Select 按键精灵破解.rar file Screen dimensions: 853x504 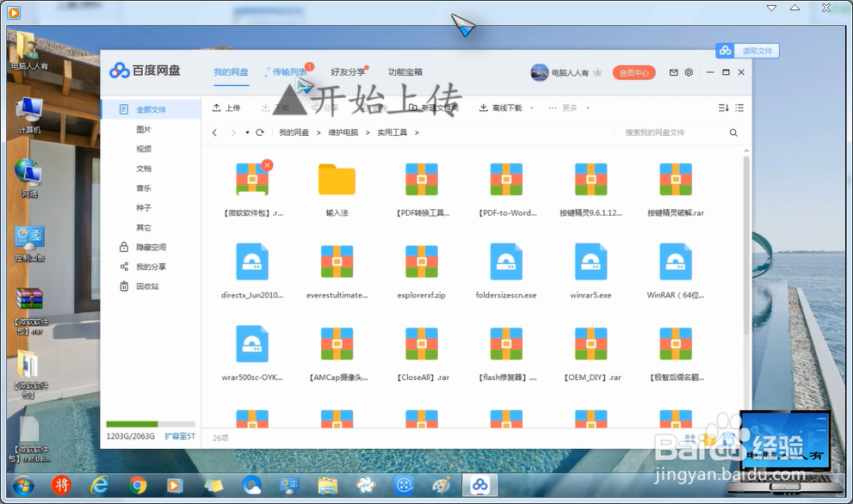click(676, 180)
